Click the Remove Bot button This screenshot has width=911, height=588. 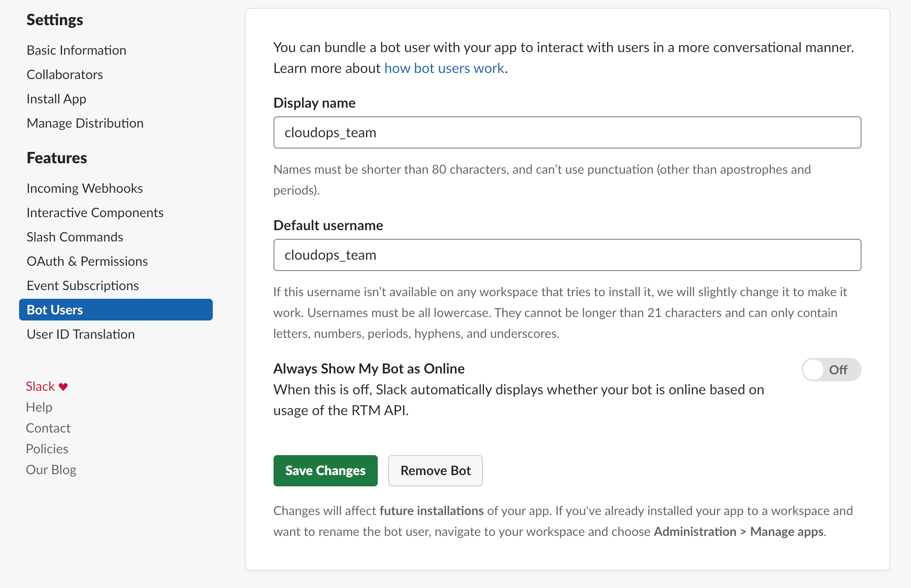coord(435,471)
